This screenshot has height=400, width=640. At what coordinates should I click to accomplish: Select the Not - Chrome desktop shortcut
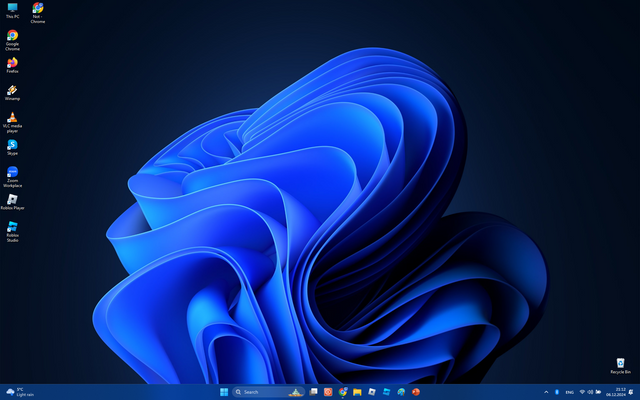[x=38, y=9]
